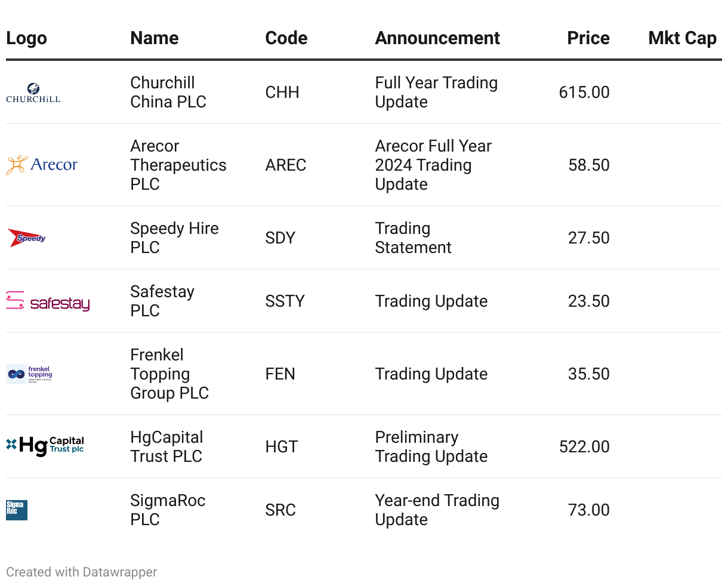The image size is (728, 586).
Task: Click the HgCapital Trust logo
Action: [x=45, y=446]
